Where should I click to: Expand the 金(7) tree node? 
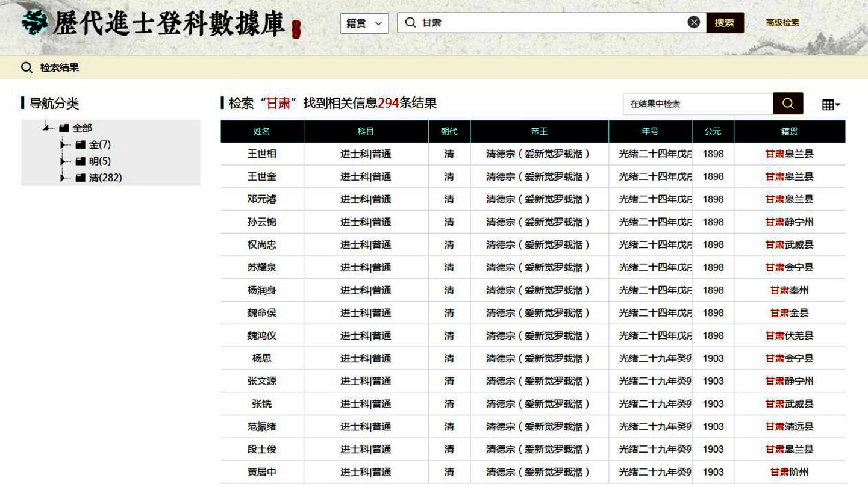63,145
